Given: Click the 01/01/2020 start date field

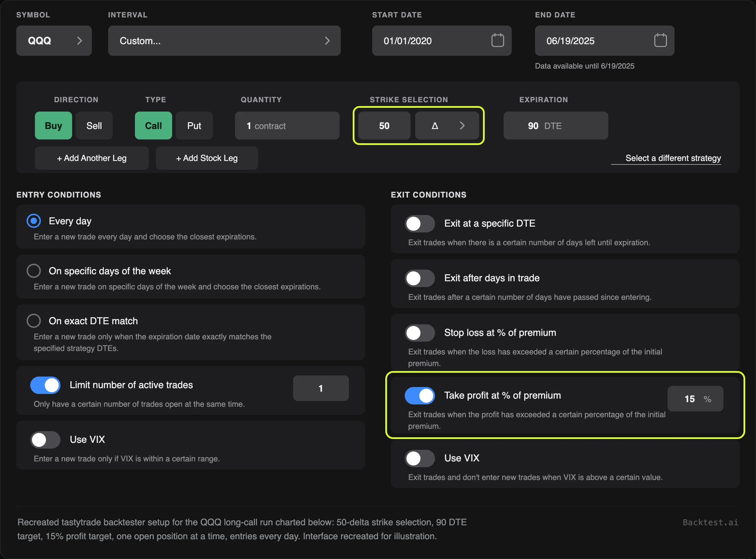Looking at the screenshot, I should point(441,41).
